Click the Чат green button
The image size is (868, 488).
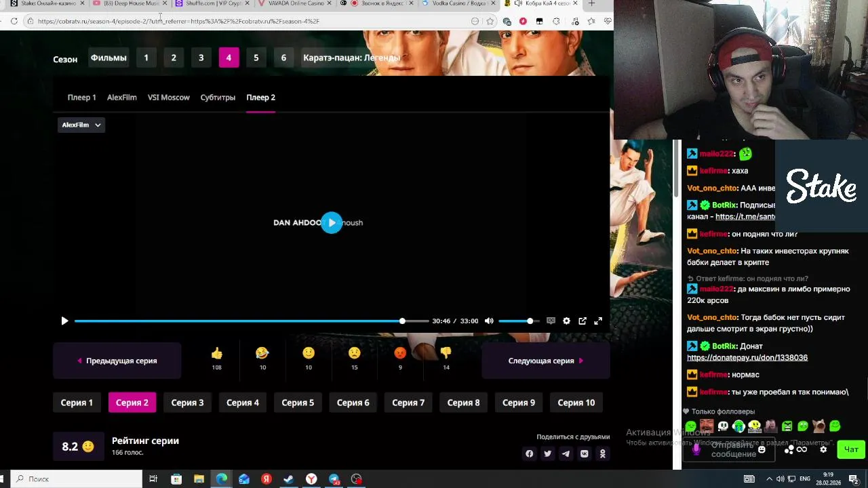[x=851, y=449]
